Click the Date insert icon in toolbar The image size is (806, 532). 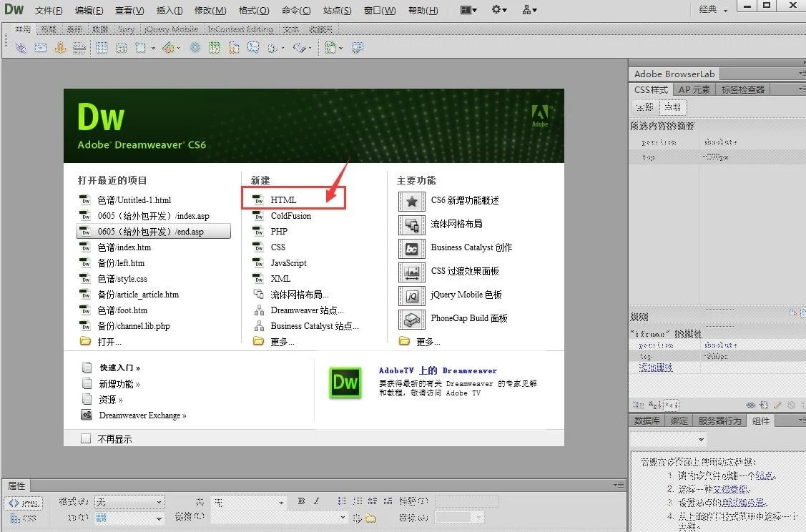pos(215,48)
